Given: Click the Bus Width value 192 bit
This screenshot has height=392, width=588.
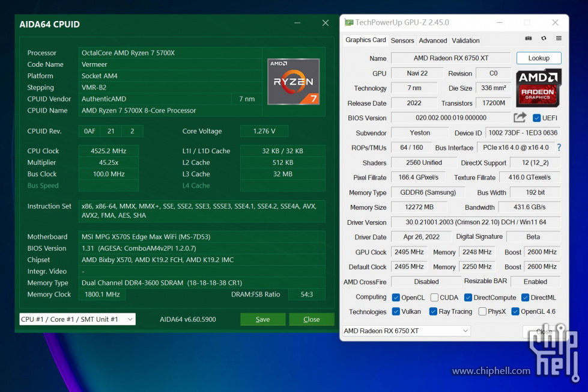Looking at the screenshot, I should click(535, 192).
